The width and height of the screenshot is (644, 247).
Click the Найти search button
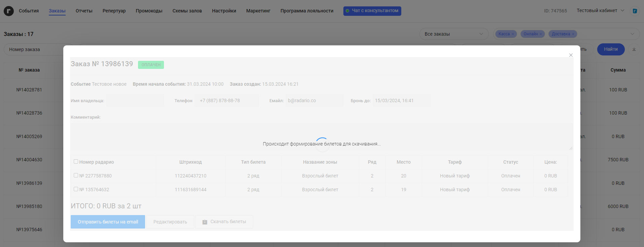click(x=611, y=49)
